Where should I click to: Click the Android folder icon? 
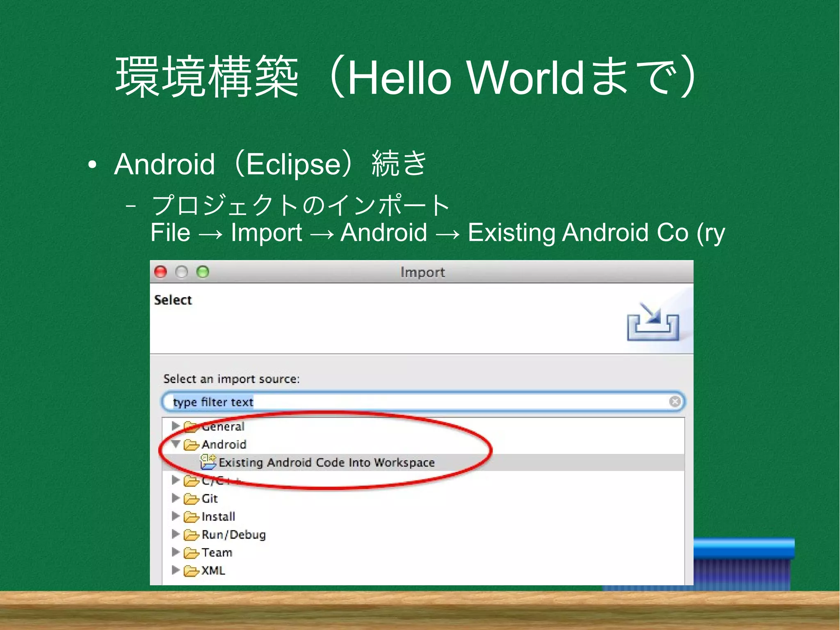coord(191,444)
